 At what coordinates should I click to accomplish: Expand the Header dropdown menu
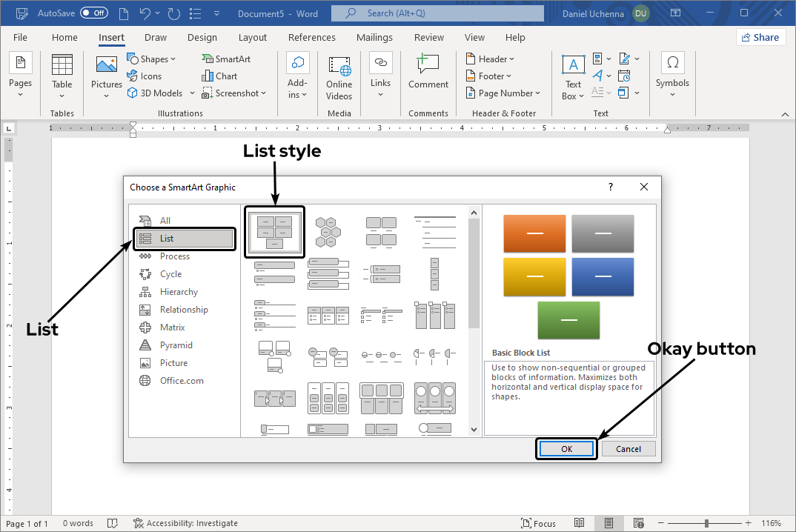490,59
